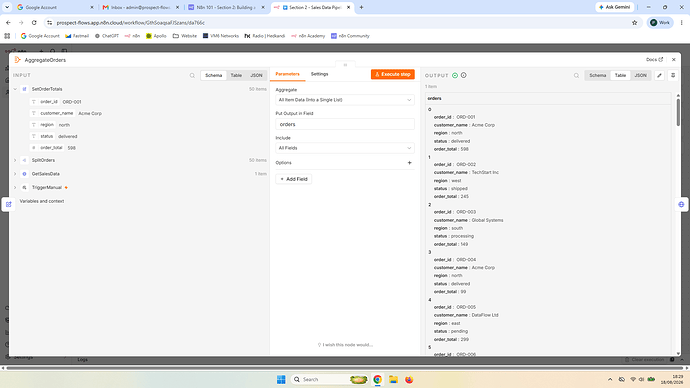Click the SplitOrders node icon
Viewport: 690px width, 388px height.
(x=25, y=160)
